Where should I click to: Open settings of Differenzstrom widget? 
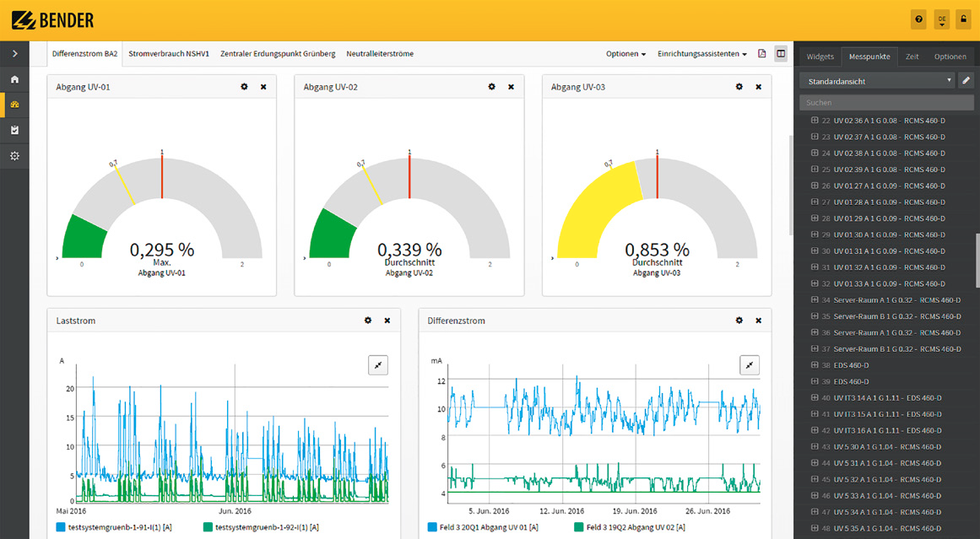739,321
